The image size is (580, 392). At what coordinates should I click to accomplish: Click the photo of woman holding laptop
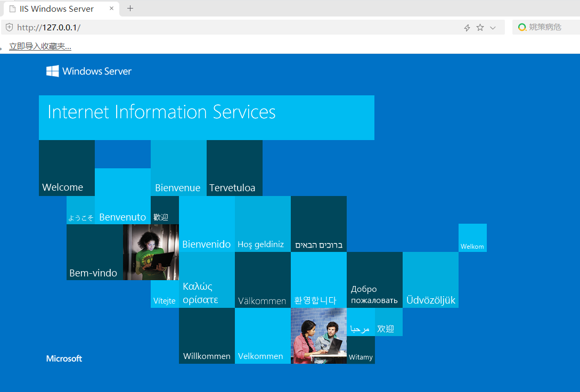point(151,252)
